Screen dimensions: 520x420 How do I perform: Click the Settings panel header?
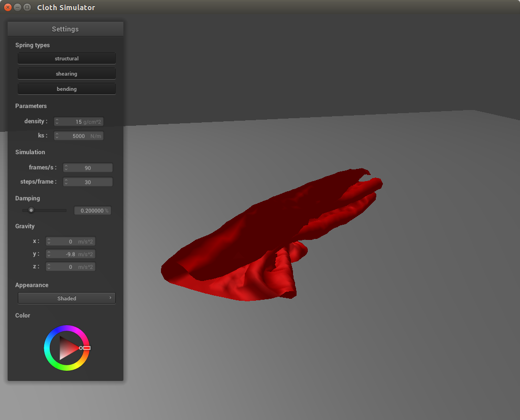click(x=65, y=29)
